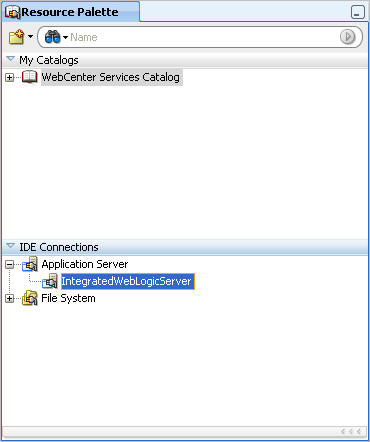Click the WebCenter Services Catalog book icon
The image size is (370, 442).
click(30, 77)
